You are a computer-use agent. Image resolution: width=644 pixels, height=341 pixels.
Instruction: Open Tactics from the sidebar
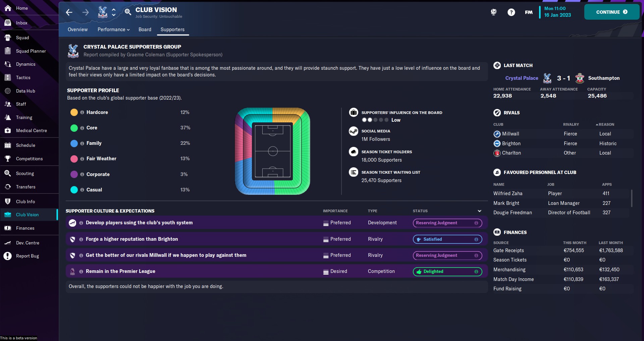coord(23,77)
